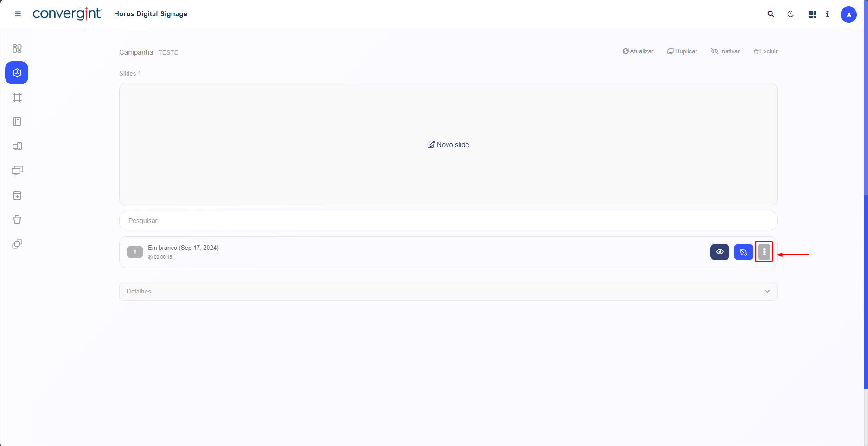This screenshot has height=446, width=868.
Task: Click the Pesquisar search field
Action: (448, 221)
